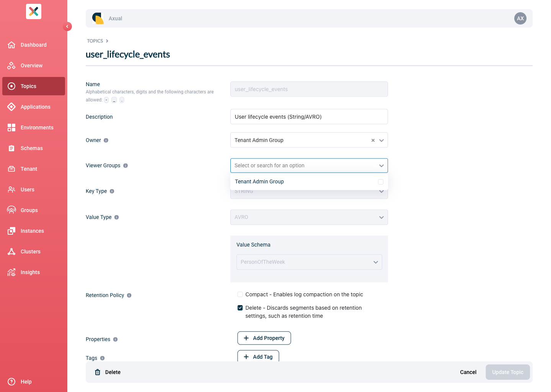Click the info icon beside Owner
The image size is (551, 392).
106,140
